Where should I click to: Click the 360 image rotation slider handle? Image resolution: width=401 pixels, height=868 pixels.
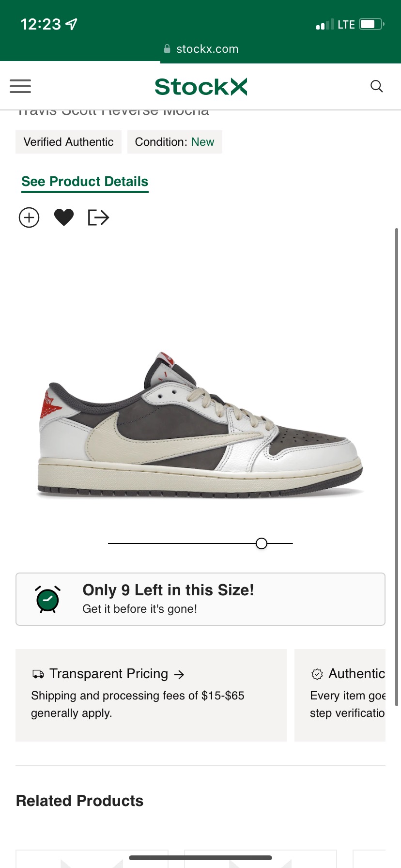tap(262, 543)
